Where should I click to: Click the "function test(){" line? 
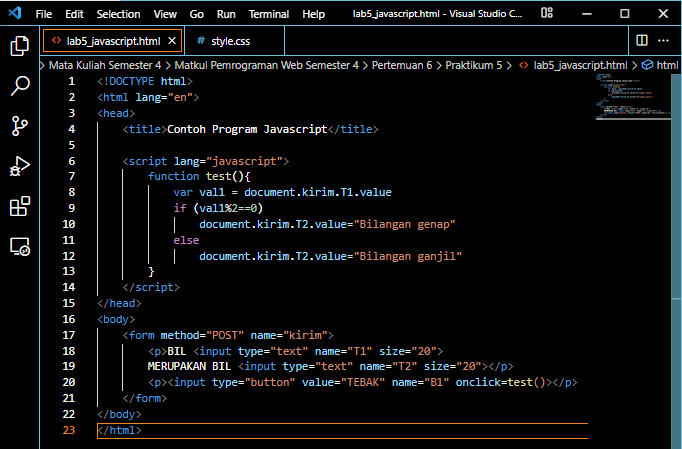tap(199, 176)
